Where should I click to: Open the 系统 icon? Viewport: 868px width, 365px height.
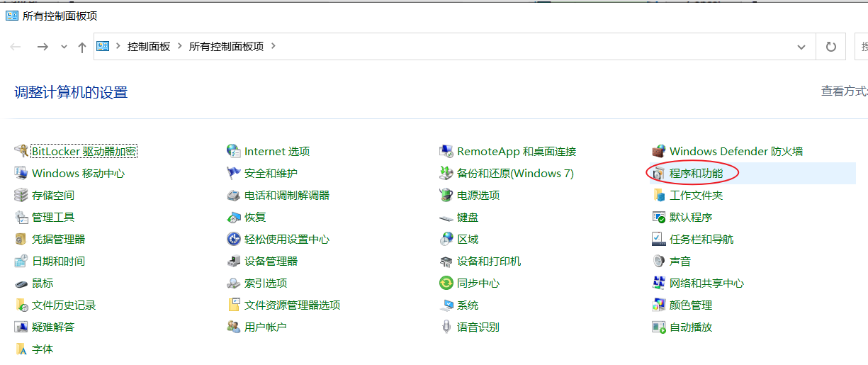click(x=446, y=305)
